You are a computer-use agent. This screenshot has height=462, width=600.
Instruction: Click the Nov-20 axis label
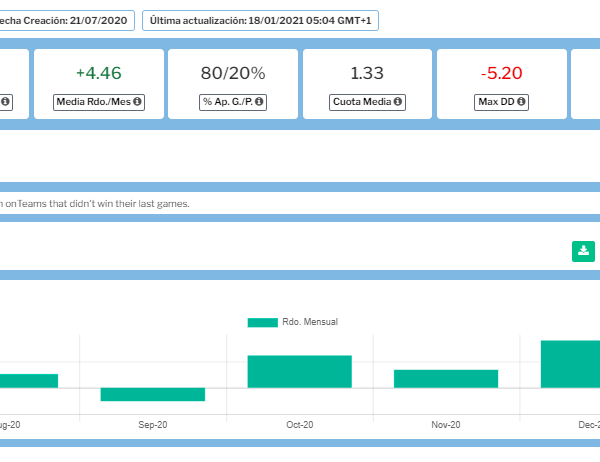click(x=446, y=425)
